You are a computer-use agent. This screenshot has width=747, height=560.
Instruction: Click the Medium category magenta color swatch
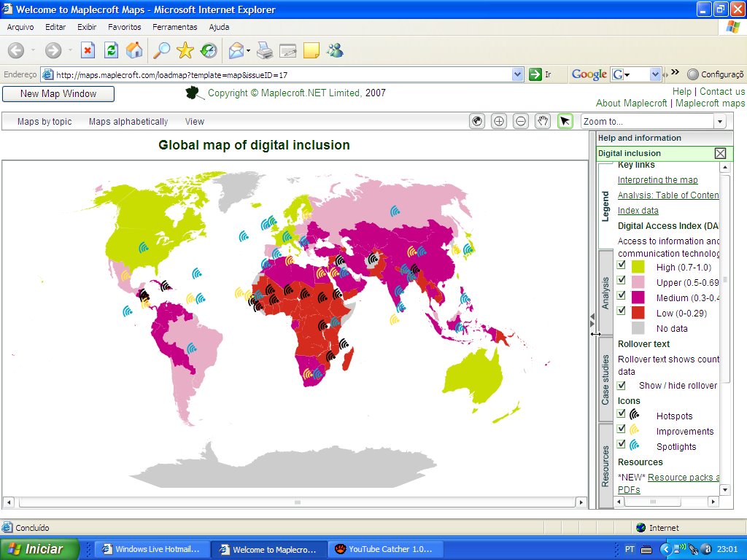pos(638,297)
